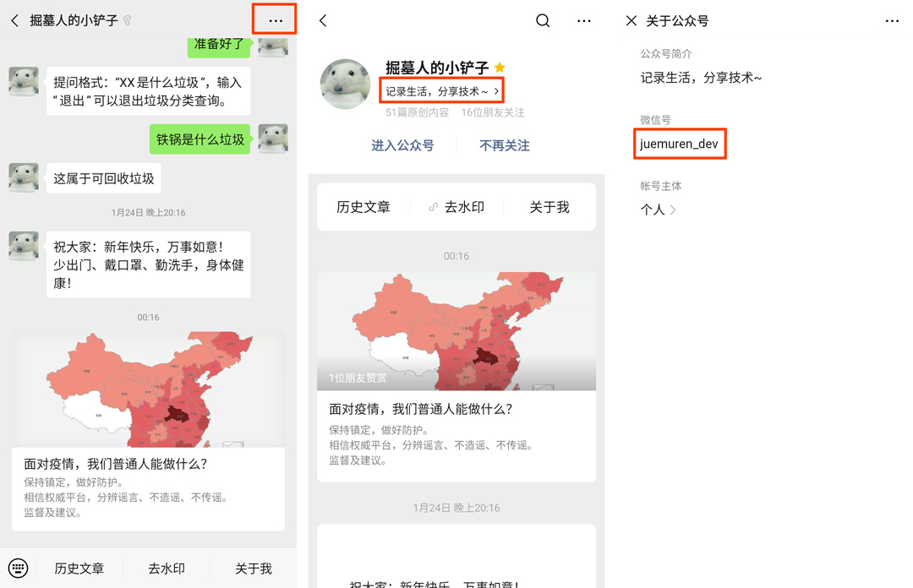Open the more menu on the 关于公众号 page
Image resolution: width=913 pixels, height=588 pixels.
tap(894, 20)
